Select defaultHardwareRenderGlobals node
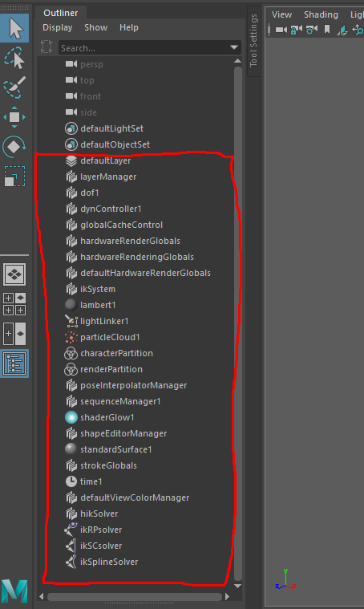Viewport: 364px width, 609px height. pos(145,273)
